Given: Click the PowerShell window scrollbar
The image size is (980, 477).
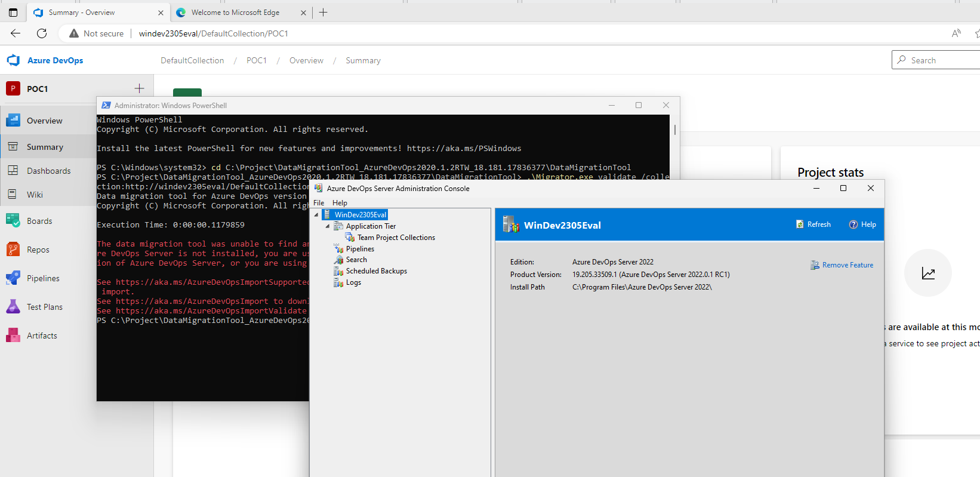Looking at the screenshot, I should (x=675, y=130).
